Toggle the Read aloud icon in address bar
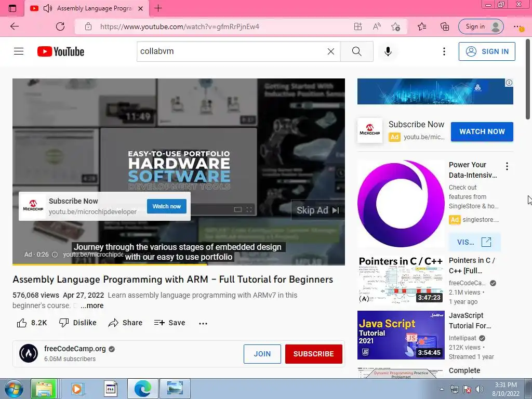This screenshot has width=532, height=399. coord(377,26)
